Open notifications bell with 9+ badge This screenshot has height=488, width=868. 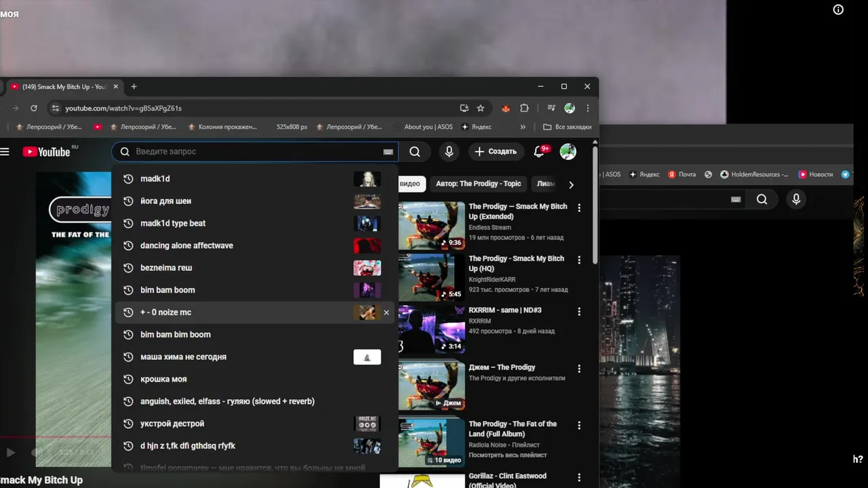click(x=540, y=151)
